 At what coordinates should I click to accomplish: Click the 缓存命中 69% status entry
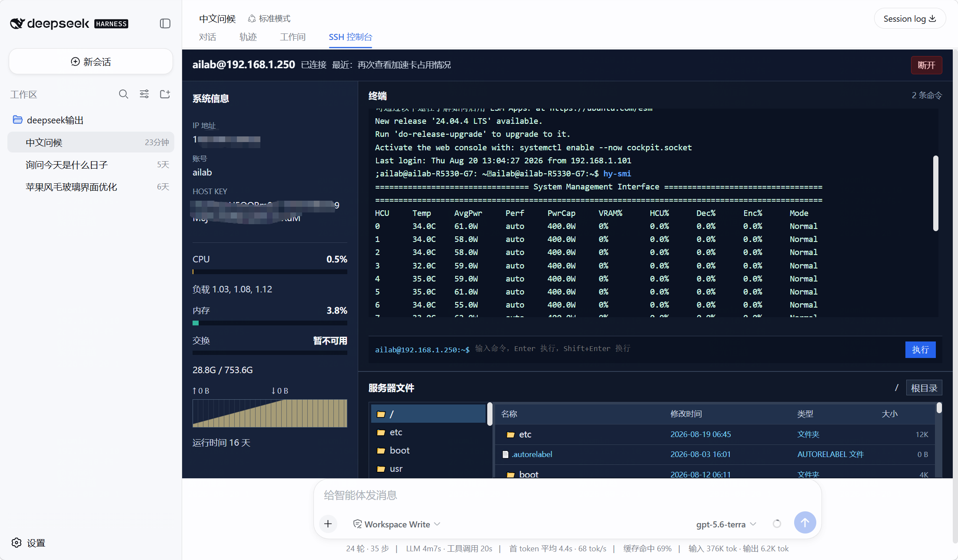click(x=647, y=549)
